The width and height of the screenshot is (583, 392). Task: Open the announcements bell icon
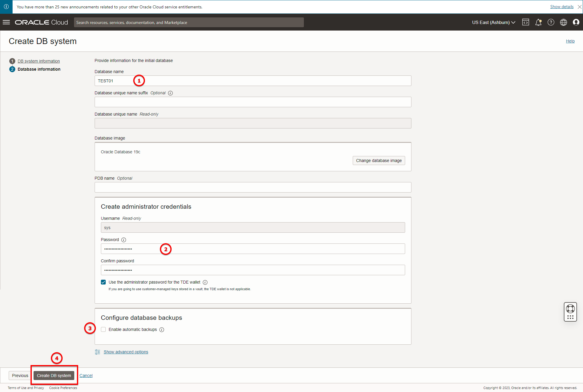[538, 22]
